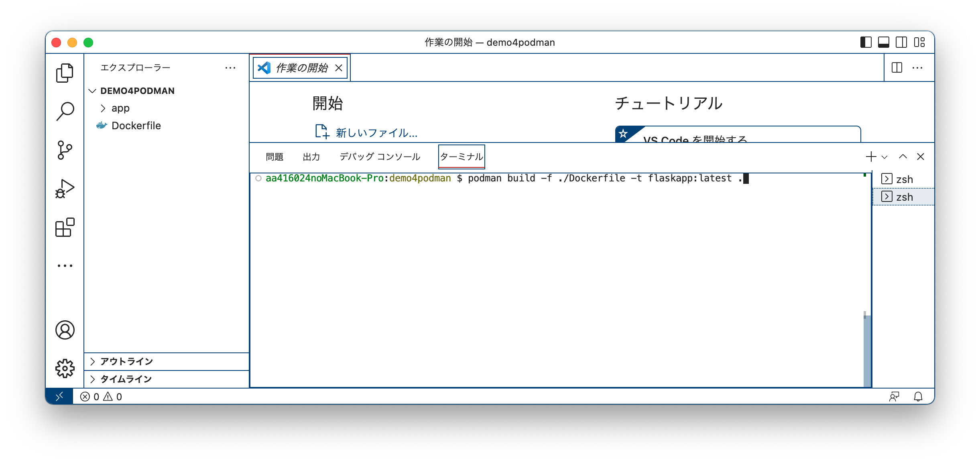Maximize the panel with the chevron-up icon
This screenshot has width=980, height=464.
(x=903, y=157)
